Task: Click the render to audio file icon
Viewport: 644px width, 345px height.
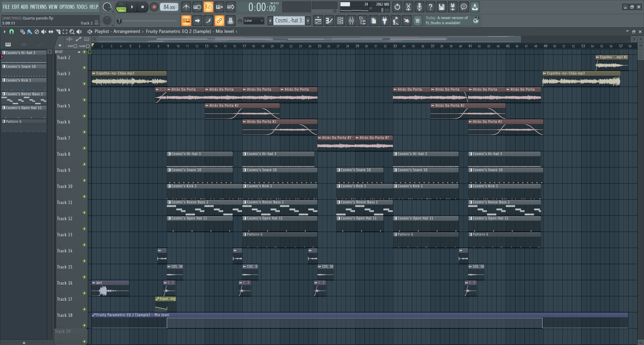Action: pyautogui.click(x=453, y=7)
